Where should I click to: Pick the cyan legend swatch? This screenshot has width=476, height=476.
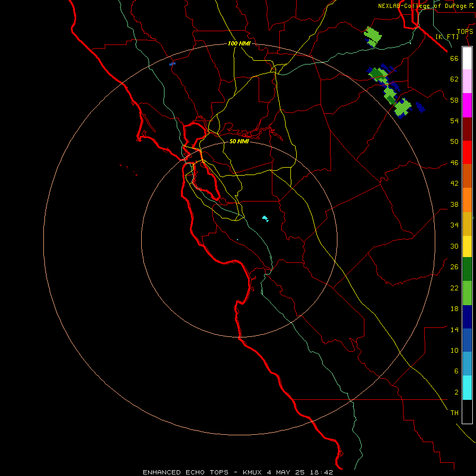pyautogui.click(x=467, y=388)
